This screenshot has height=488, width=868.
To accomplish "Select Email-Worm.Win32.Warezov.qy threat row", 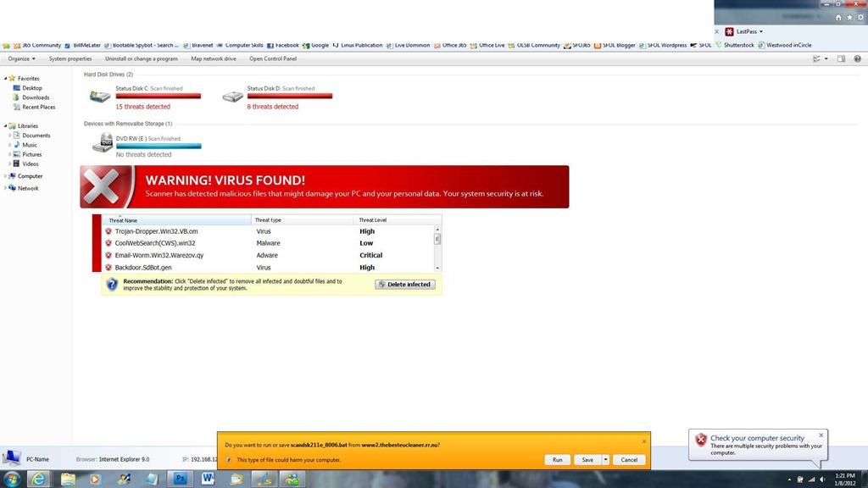I will 268,255.
